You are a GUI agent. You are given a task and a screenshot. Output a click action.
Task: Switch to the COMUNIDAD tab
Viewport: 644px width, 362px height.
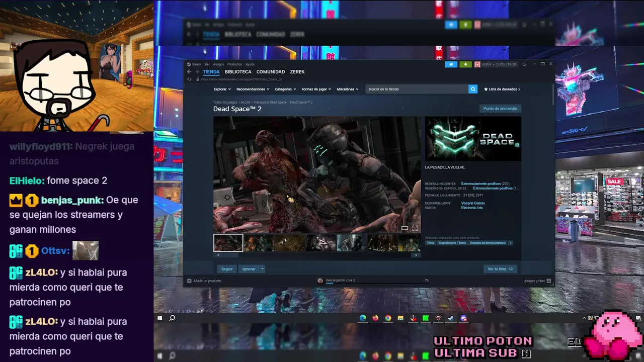(x=271, y=72)
